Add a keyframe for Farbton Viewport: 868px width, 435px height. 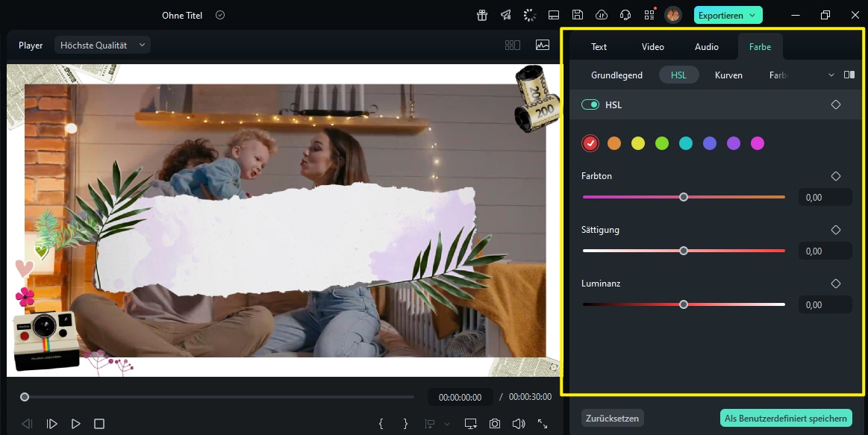click(x=836, y=176)
